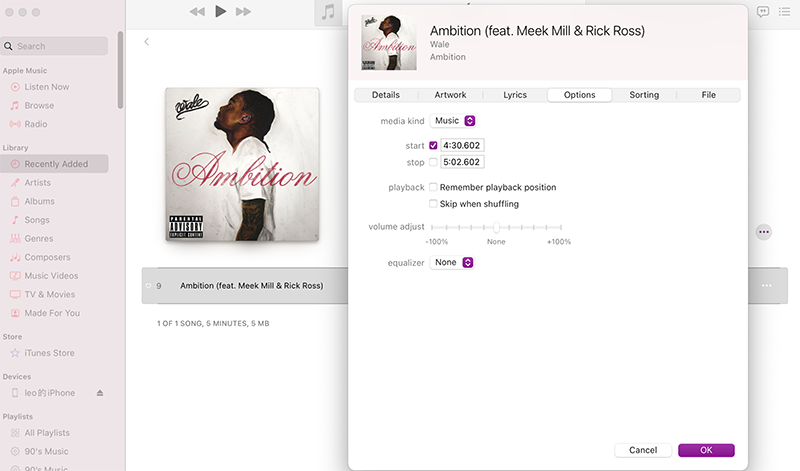Click the Play button in the toolbar
800x471 pixels.
pos(220,11)
